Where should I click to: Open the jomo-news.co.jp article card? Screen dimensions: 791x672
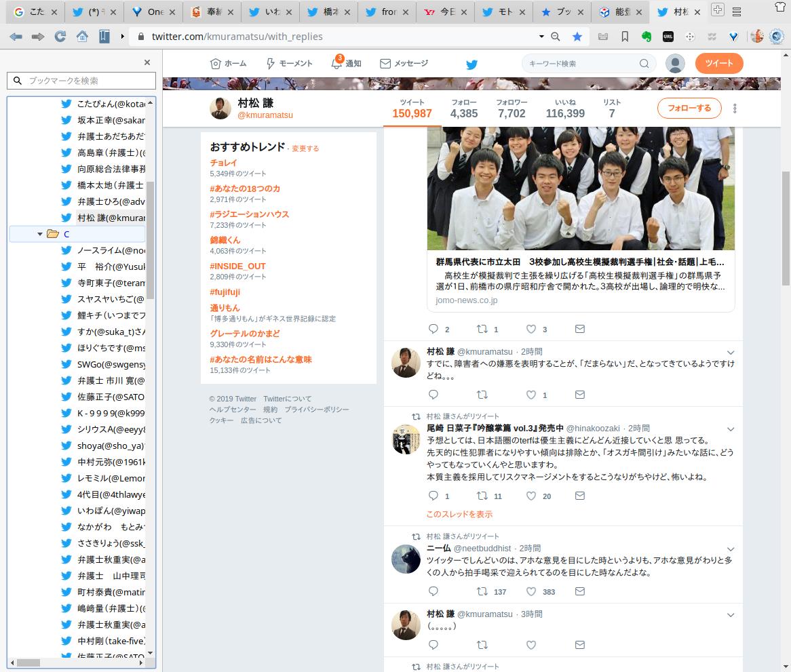[x=581, y=281]
